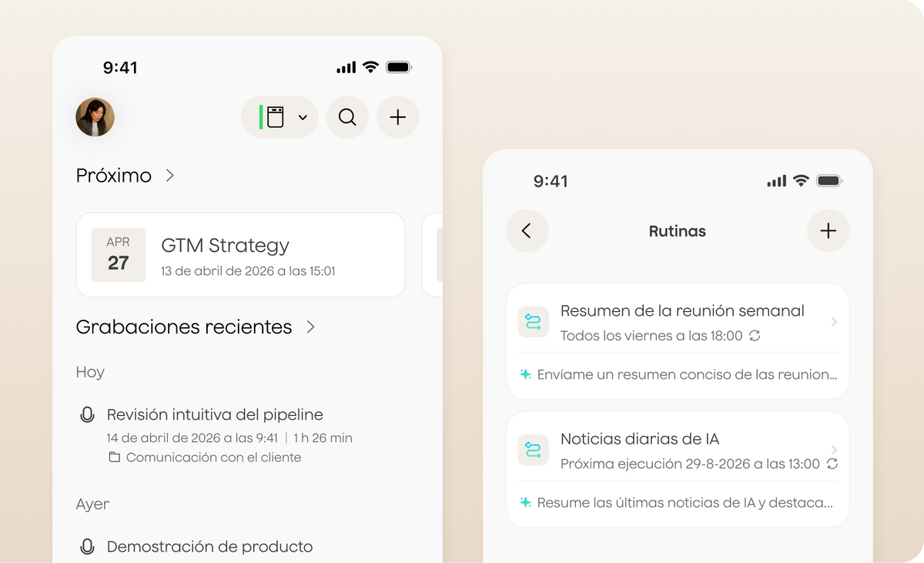Open the GTM Strategy event card
The image size is (924, 563).
pyautogui.click(x=240, y=255)
